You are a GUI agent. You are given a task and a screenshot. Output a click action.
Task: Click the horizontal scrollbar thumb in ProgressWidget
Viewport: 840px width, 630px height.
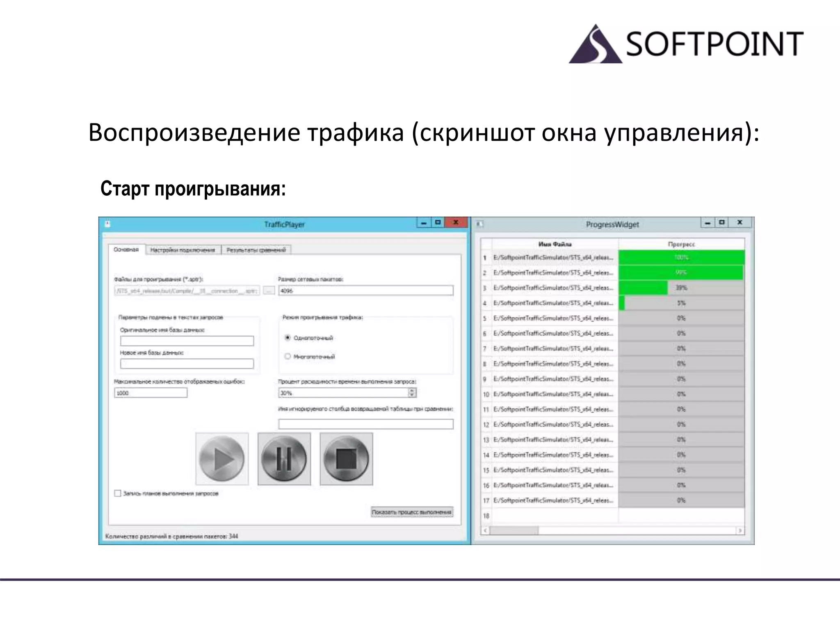tap(514, 530)
